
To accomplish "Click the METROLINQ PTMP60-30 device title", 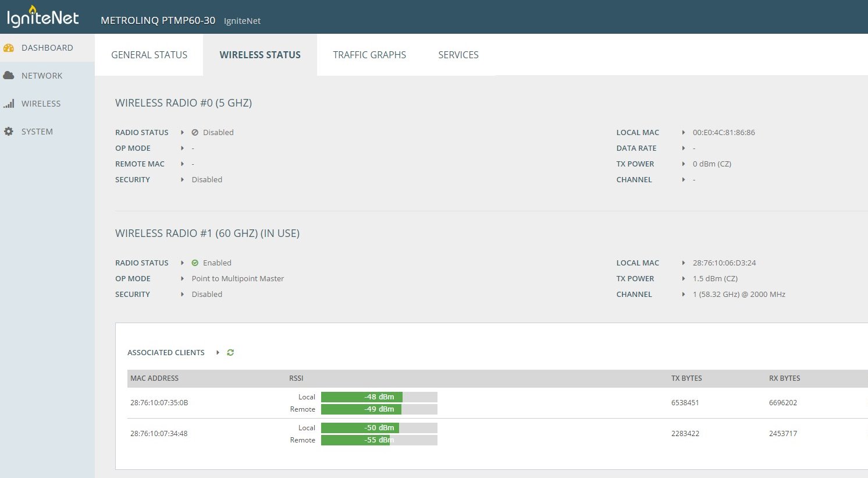I will 158,20.
